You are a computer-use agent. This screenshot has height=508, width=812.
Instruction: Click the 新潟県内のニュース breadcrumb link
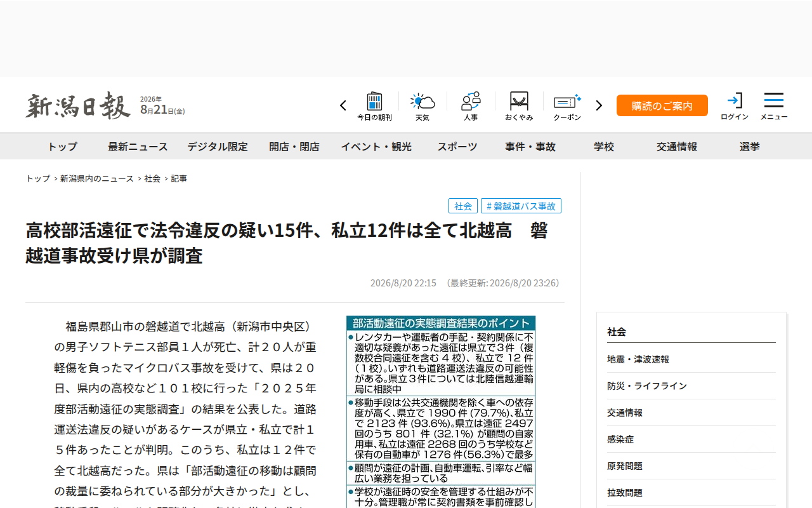(x=97, y=179)
